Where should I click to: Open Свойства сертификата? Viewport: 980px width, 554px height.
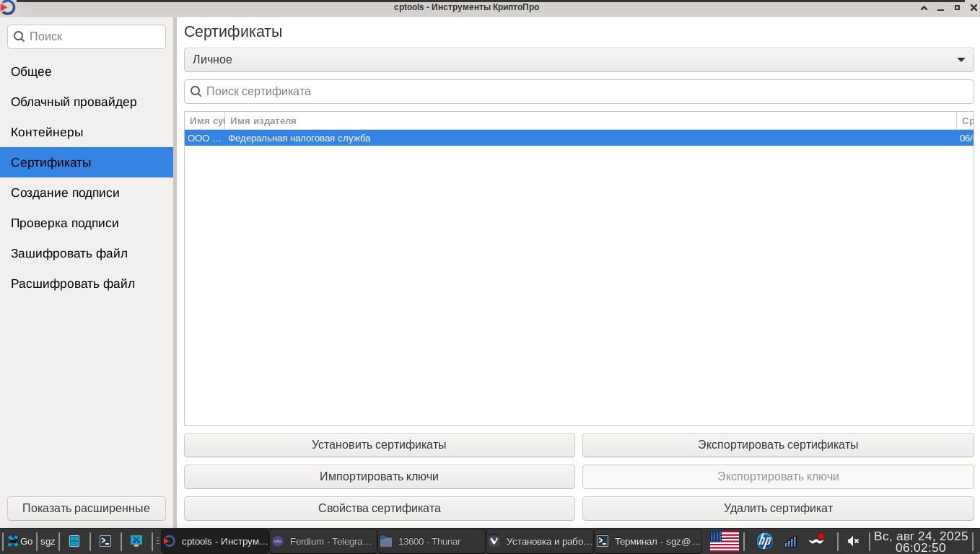pyautogui.click(x=380, y=509)
